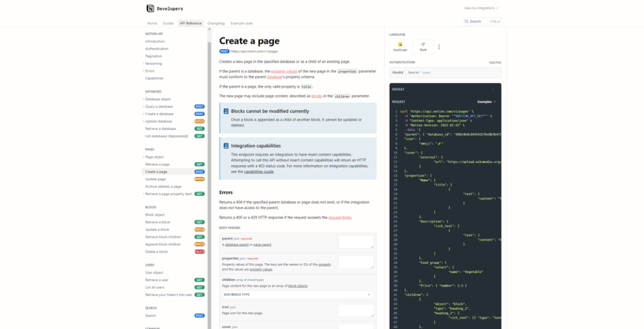Expand the Database object item
This screenshot has height=329, width=644.
(143, 99)
